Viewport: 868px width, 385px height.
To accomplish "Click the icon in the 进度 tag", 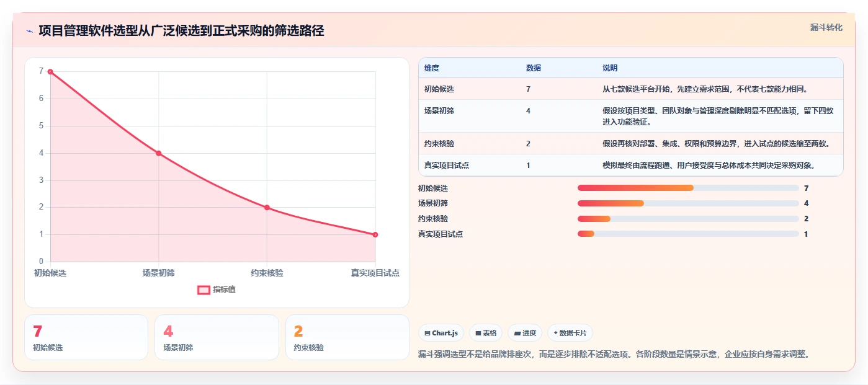I will [x=517, y=333].
